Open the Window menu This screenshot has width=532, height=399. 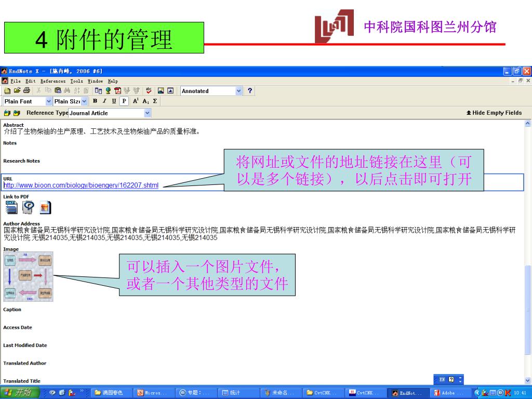[96, 81]
